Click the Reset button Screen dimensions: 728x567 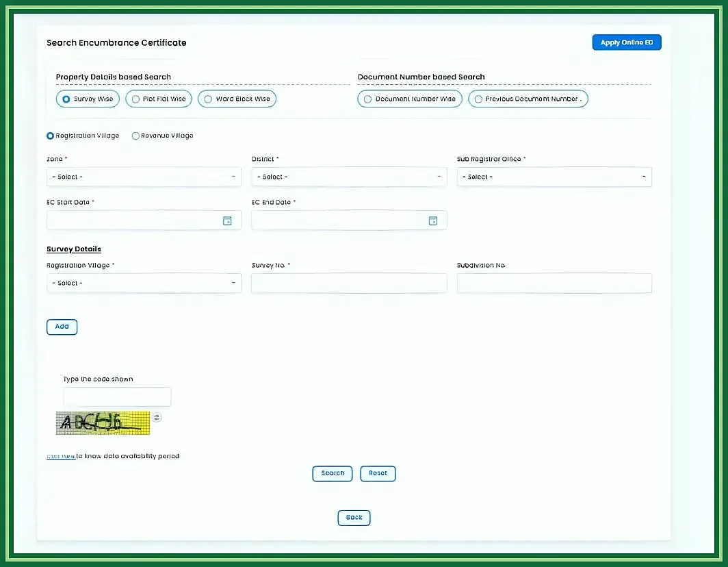pos(378,474)
